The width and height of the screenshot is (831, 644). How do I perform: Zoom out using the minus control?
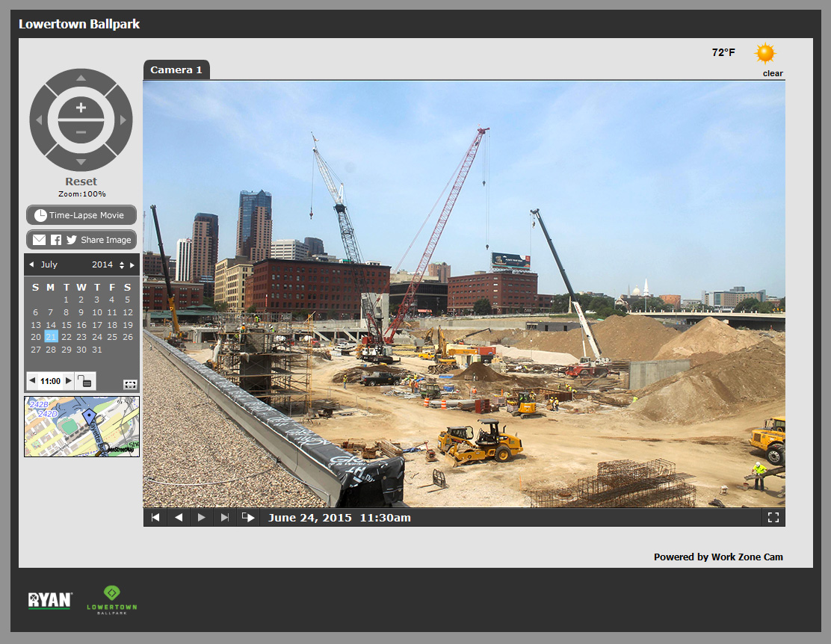coord(81,132)
